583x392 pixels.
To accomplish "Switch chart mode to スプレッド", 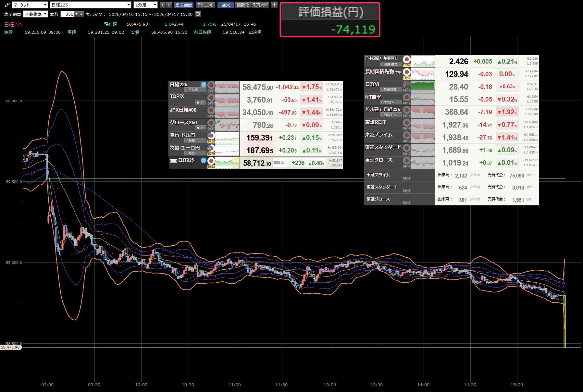I will pos(260,5).
